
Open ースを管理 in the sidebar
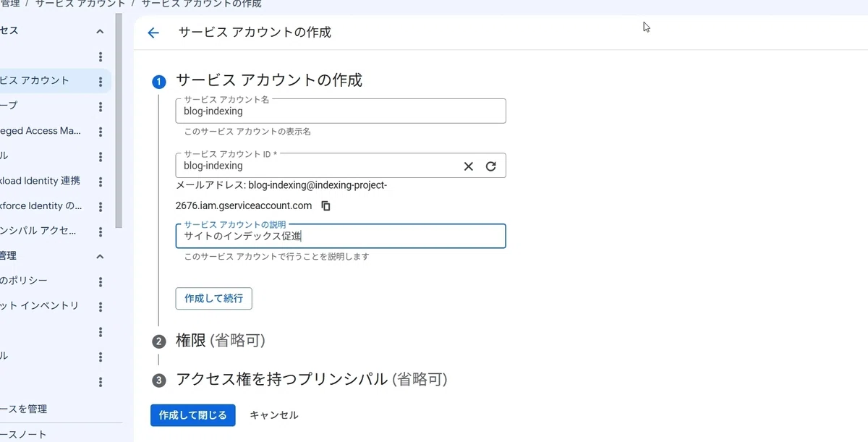[x=24, y=409]
